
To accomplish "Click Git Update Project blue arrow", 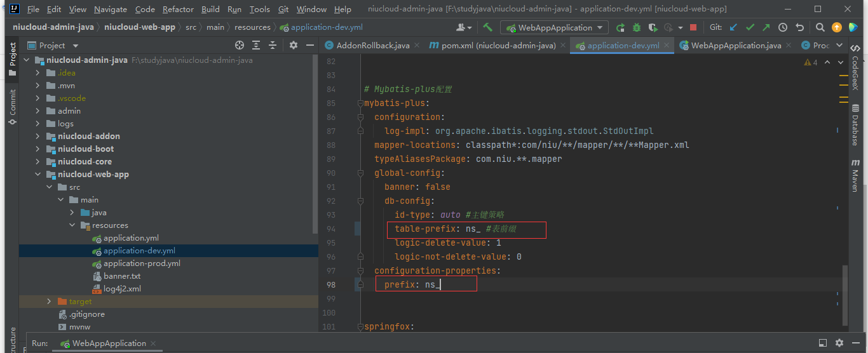I will [x=733, y=27].
